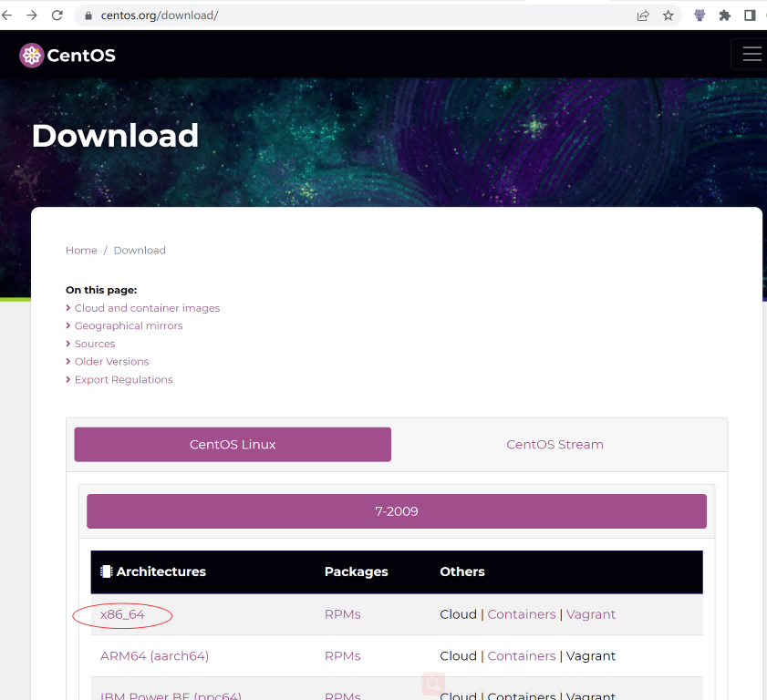The width and height of the screenshot is (767, 700).
Task: Click the Vagrant link in the x86_64 row
Action: point(590,614)
